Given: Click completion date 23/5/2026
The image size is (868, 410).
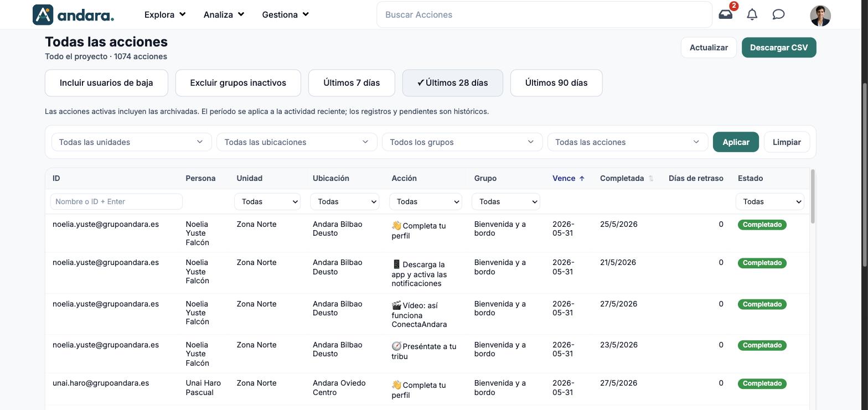Looking at the screenshot, I should pos(618,345).
